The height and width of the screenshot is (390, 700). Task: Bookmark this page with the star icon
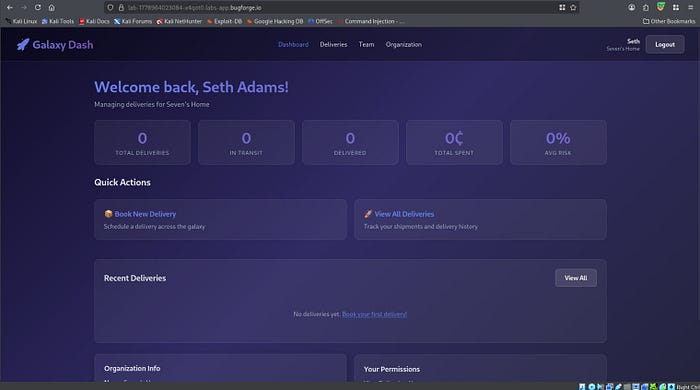[x=573, y=8]
